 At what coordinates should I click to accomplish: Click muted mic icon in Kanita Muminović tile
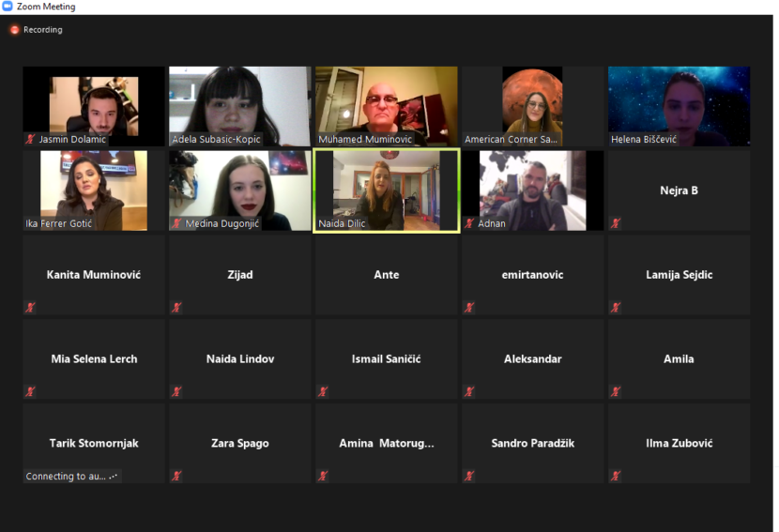coord(30,308)
